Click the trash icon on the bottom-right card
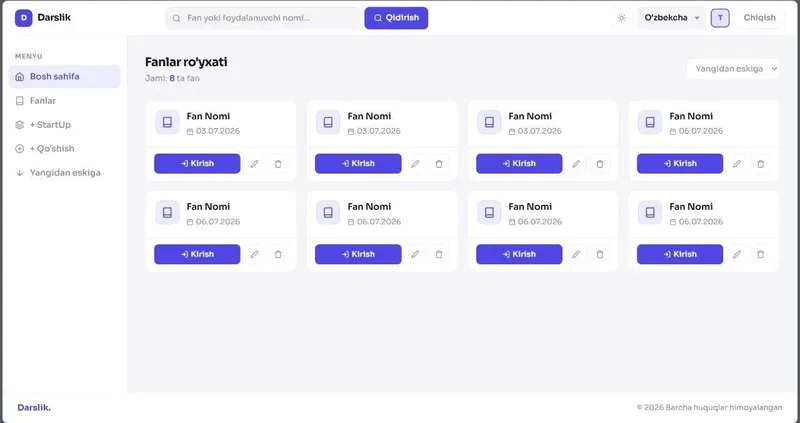 click(x=760, y=254)
